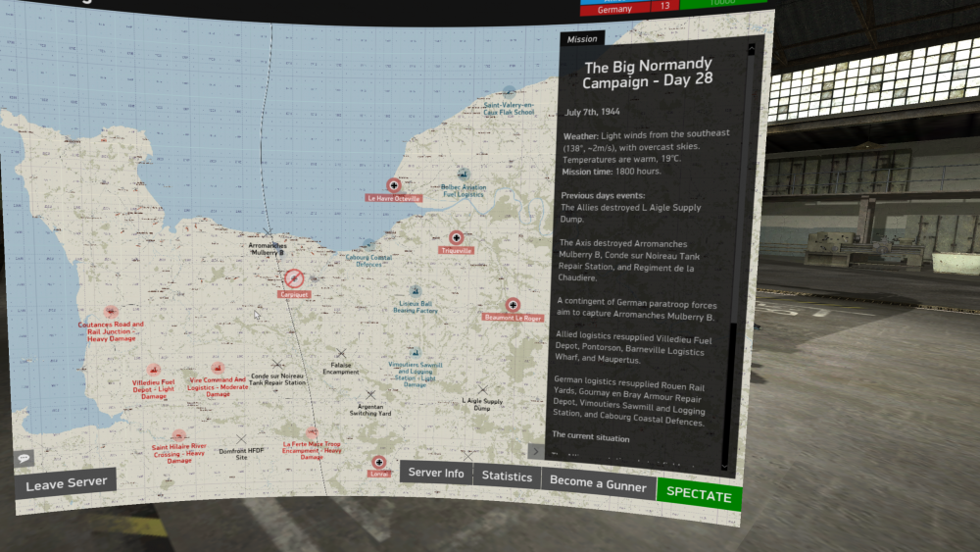Select the Beaumont Le Roger airfield icon
This screenshot has height=552, width=980.
[x=514, y=305]
